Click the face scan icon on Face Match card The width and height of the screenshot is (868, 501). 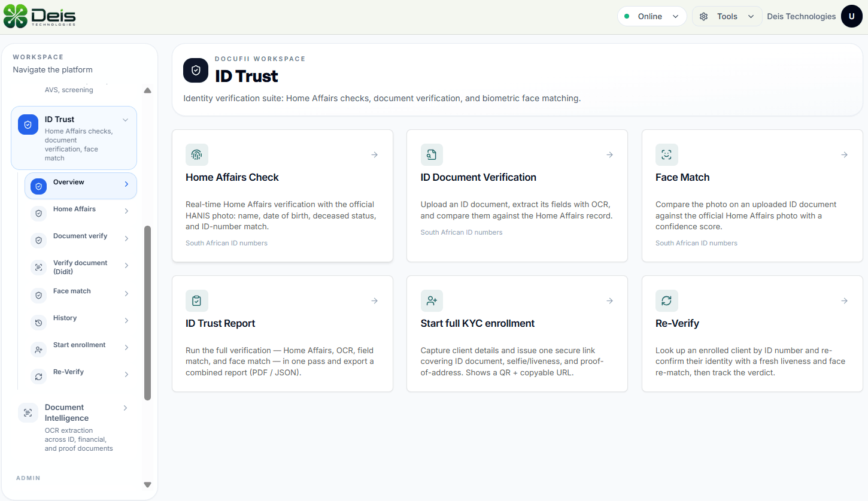(666, 154)
